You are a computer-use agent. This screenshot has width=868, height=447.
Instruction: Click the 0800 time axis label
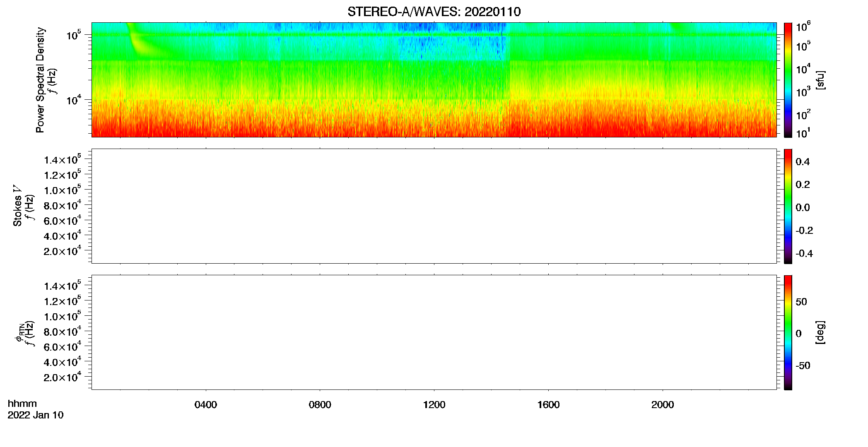click(x=320, y=405)
